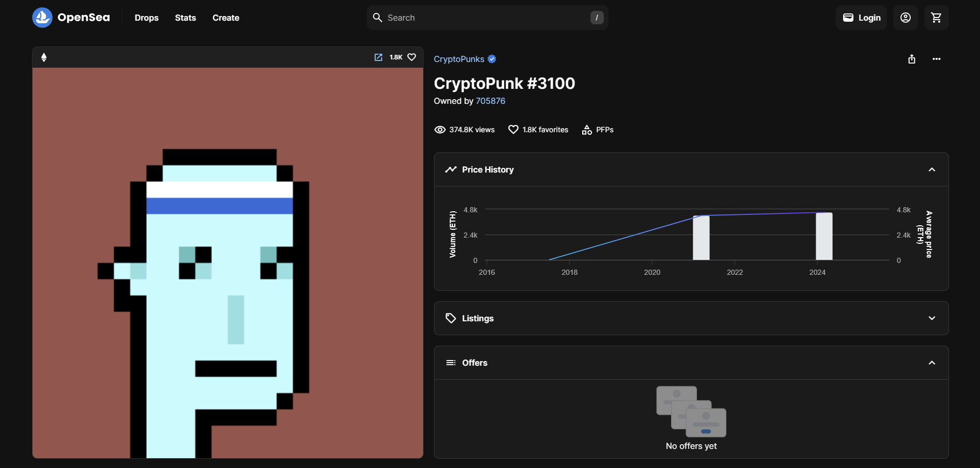Open the CryptoPunks collection link
Image resolution: width=980 pixels, height=468 pixels.
click(459, 59)
